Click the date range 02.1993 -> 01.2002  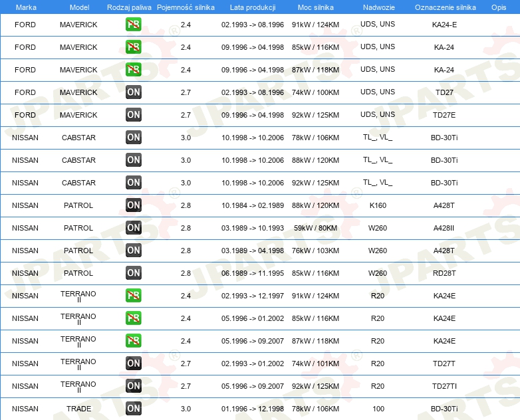[253, 364]
